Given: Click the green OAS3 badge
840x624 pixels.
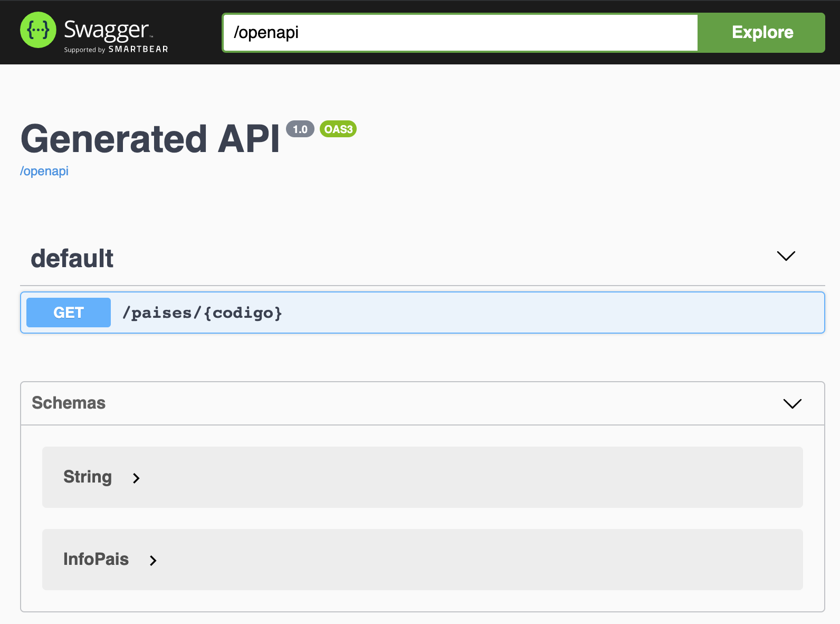Looking at the screenshot, I should tap(338, 129).
